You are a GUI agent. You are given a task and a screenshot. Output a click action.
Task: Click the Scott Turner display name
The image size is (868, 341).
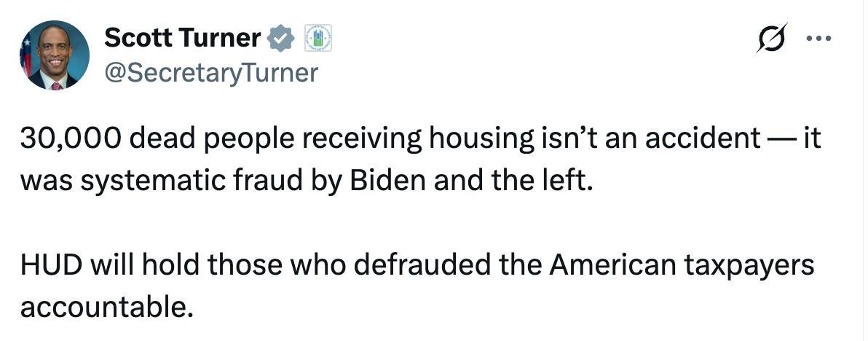182,38
